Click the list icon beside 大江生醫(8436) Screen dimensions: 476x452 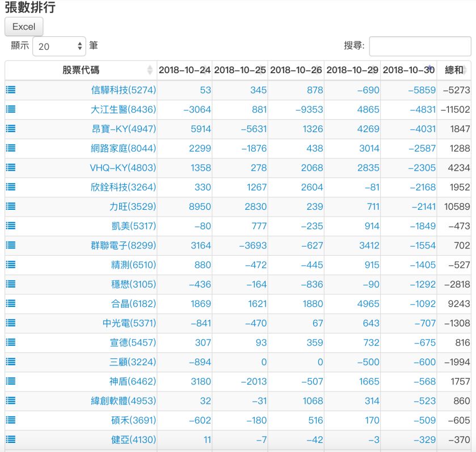(x=10, y=109)
